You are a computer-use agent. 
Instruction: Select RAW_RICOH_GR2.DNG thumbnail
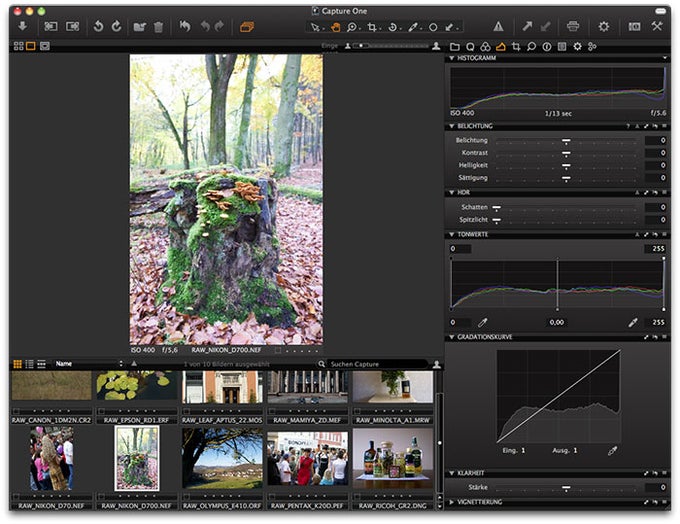[393, 458]
